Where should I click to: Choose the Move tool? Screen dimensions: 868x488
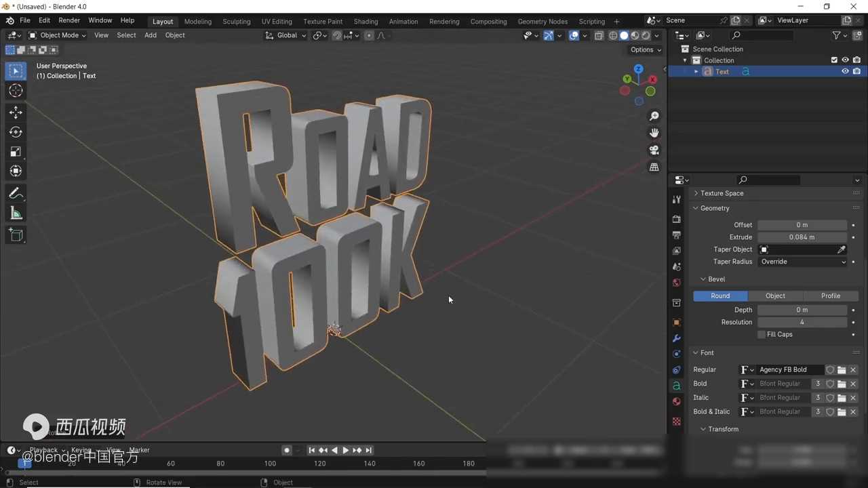(16, 113)
